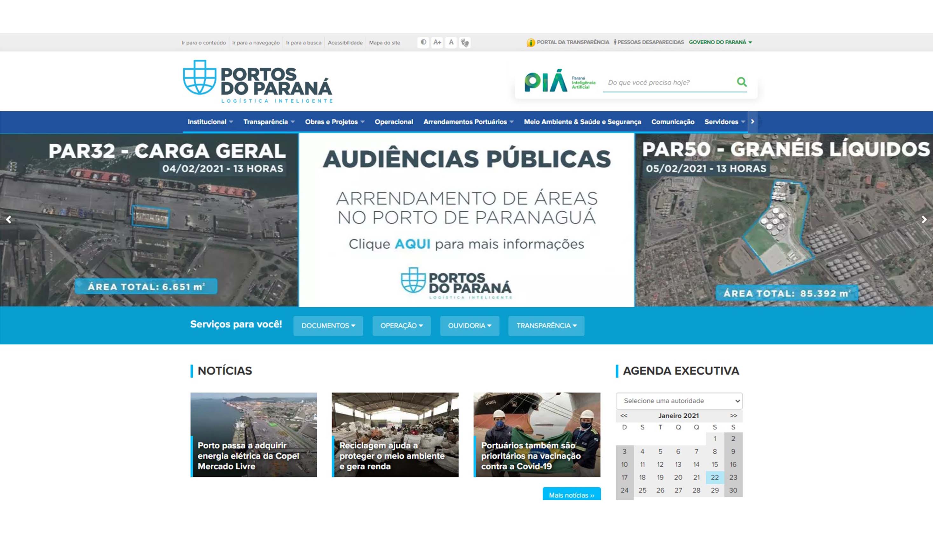This screenshot has width=933, height=560.
Task: Open the Copel Mercado Livre news thumbnail
Action: pos(254,435)
